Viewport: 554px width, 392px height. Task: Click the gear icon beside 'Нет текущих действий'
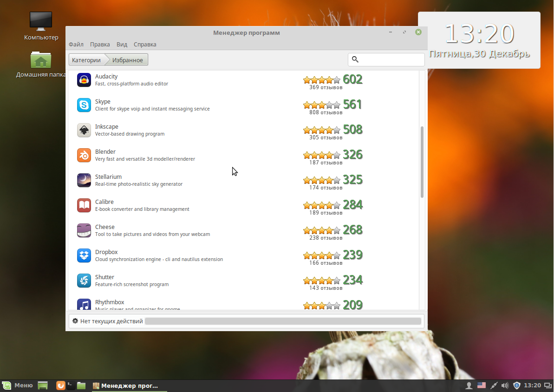coord(75,320)
